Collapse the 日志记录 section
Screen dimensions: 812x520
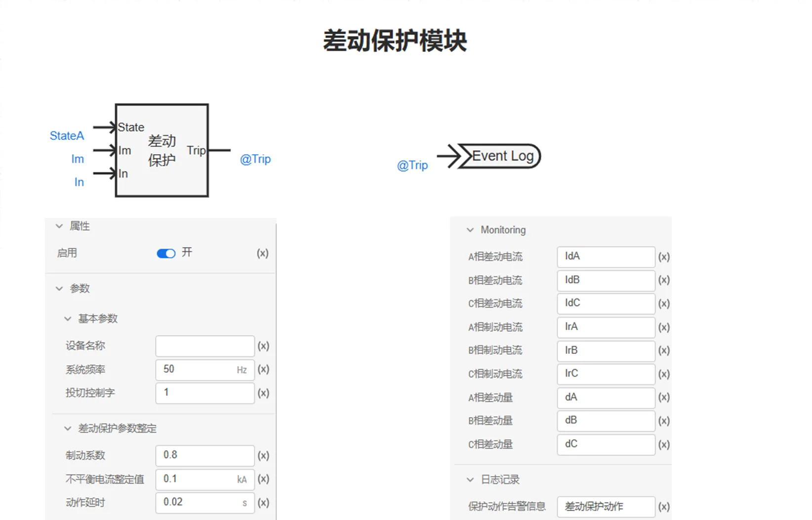(x=470, y=479)
